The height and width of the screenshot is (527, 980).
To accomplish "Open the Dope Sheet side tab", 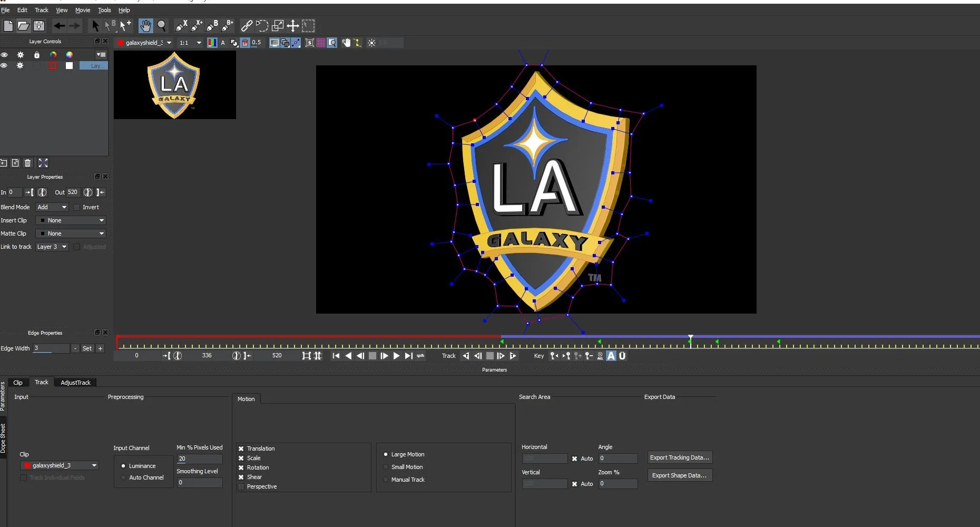I will coord(3,438).
